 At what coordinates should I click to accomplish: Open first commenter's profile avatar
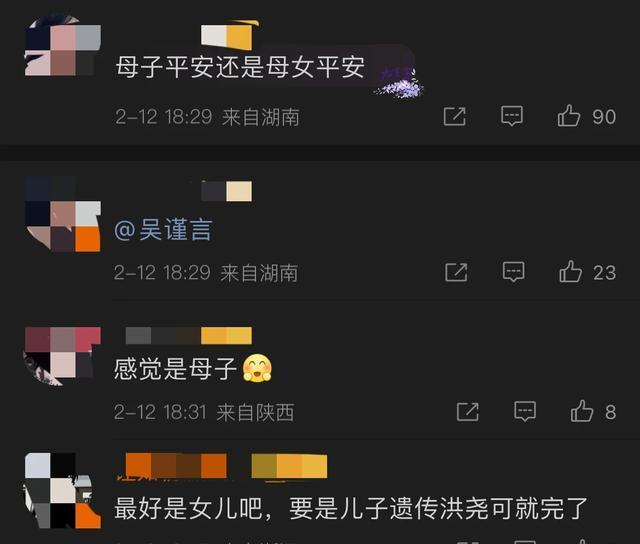[x=63, y=46]
